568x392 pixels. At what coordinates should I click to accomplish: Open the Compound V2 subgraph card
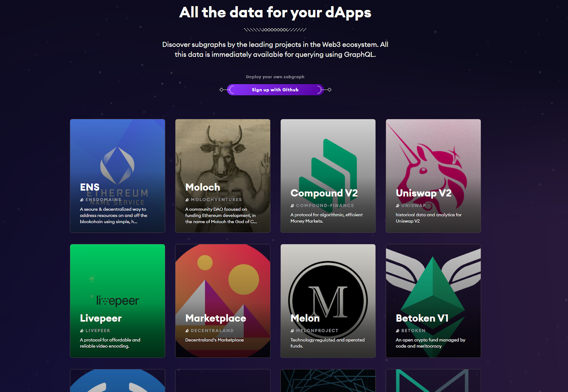[328, 176]
